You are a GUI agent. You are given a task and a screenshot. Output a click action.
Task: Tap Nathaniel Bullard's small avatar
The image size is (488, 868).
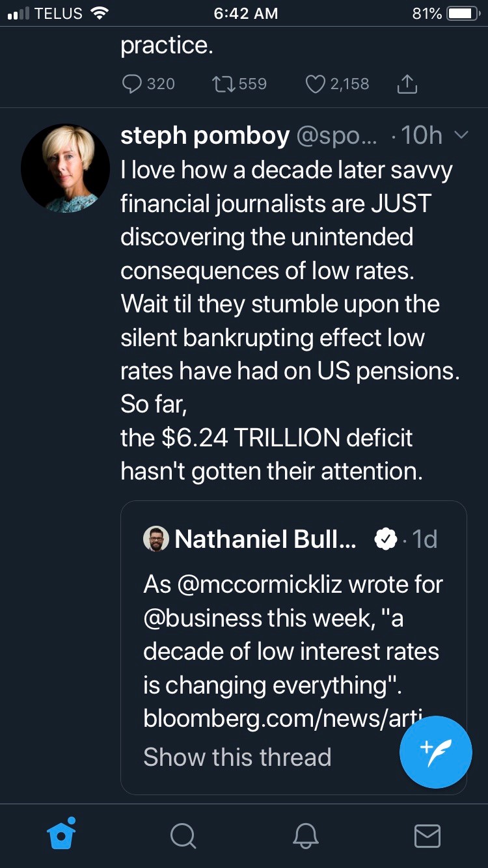click(156, 539)
